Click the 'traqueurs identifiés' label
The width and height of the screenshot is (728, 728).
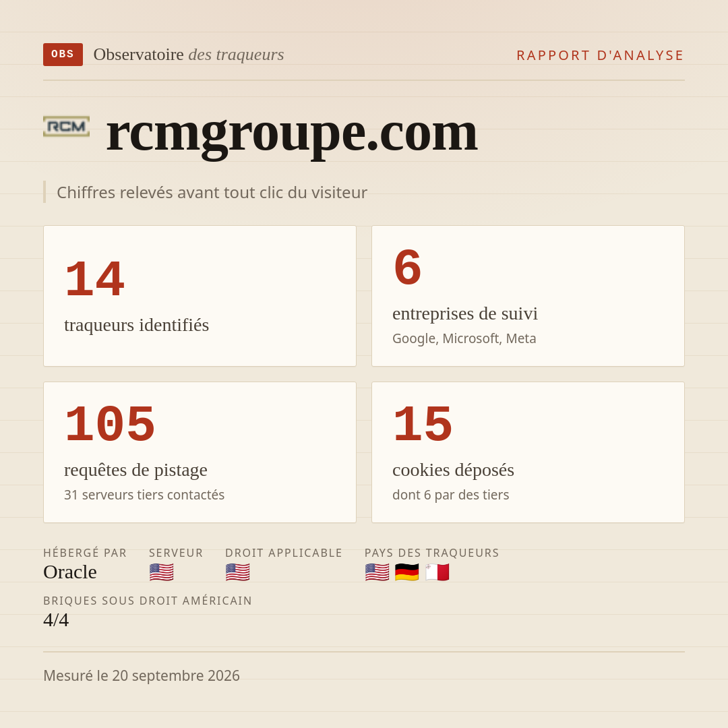(x=136, y=325)
